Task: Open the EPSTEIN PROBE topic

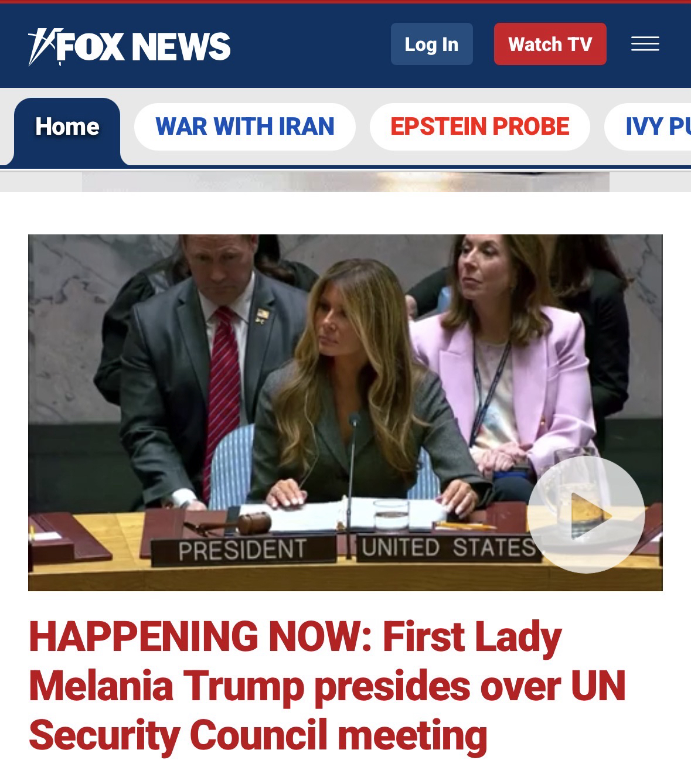Action: [x=479, y=127]
